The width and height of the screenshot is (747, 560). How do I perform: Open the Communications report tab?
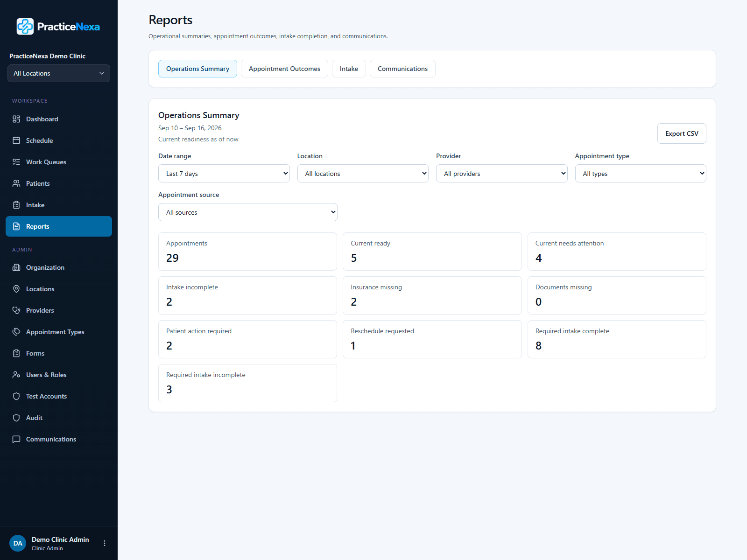[x=402, y=69]
